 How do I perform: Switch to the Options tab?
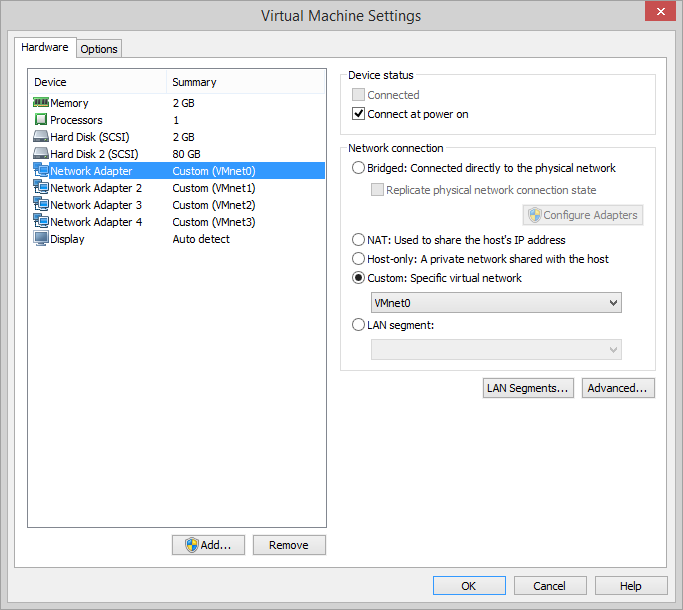click(99, 49)
